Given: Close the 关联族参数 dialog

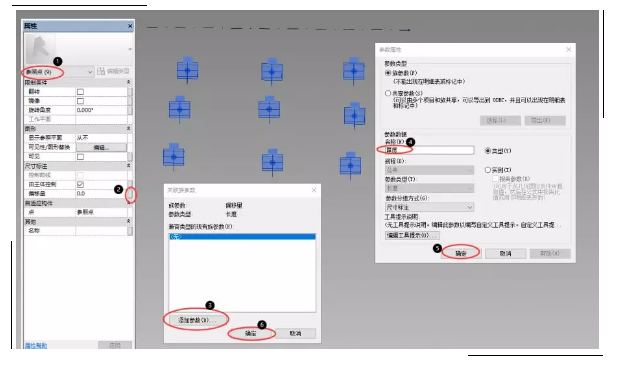Looking at the screenshot, I should coord(314,190).
